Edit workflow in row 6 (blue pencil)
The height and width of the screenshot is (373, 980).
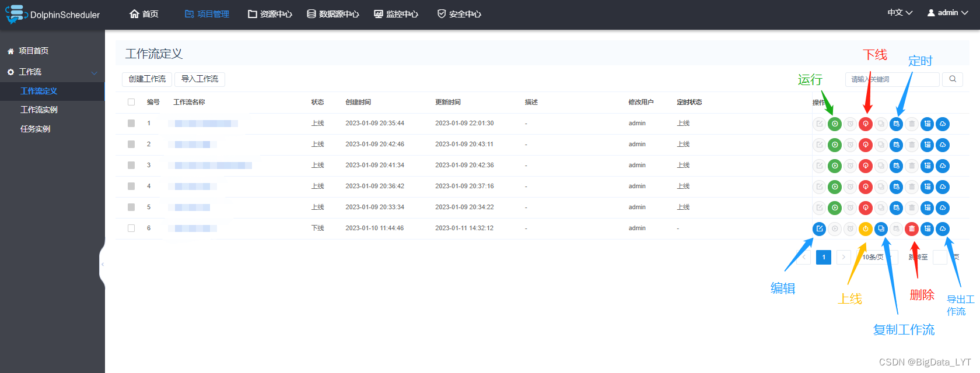pos(820,228)
